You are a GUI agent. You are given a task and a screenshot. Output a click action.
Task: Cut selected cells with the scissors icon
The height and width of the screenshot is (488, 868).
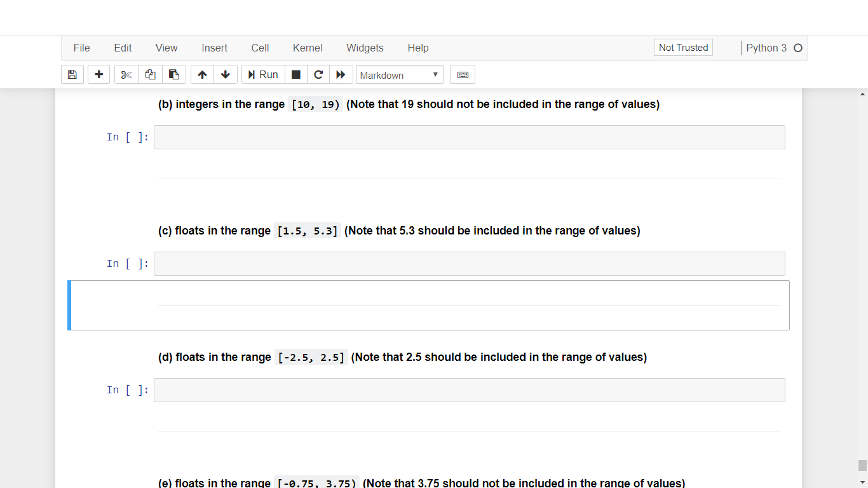point(126,74)
